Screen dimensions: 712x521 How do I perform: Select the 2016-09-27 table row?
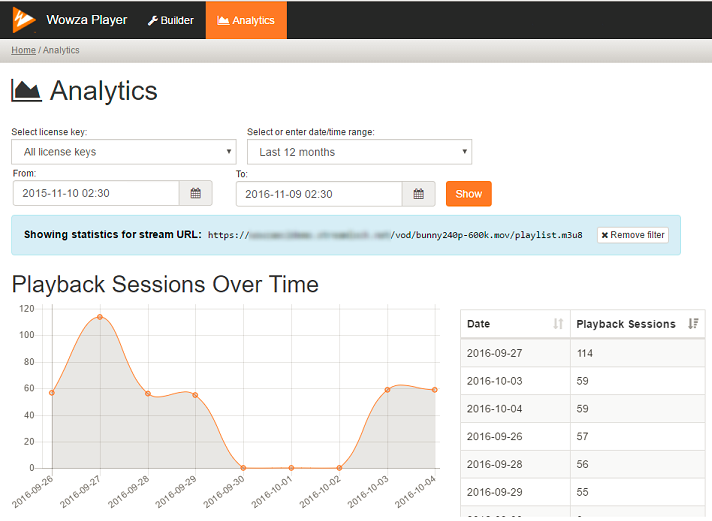click(582, 353)
